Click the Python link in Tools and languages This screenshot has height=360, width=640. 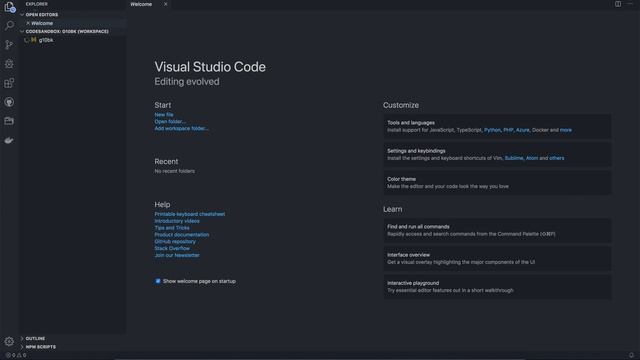pos(492,130)
